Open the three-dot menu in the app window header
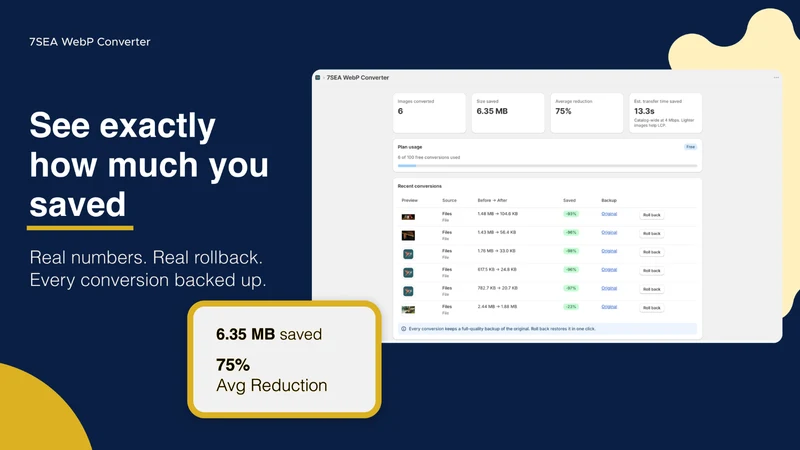800x450 pixels. tap(776, 78)
